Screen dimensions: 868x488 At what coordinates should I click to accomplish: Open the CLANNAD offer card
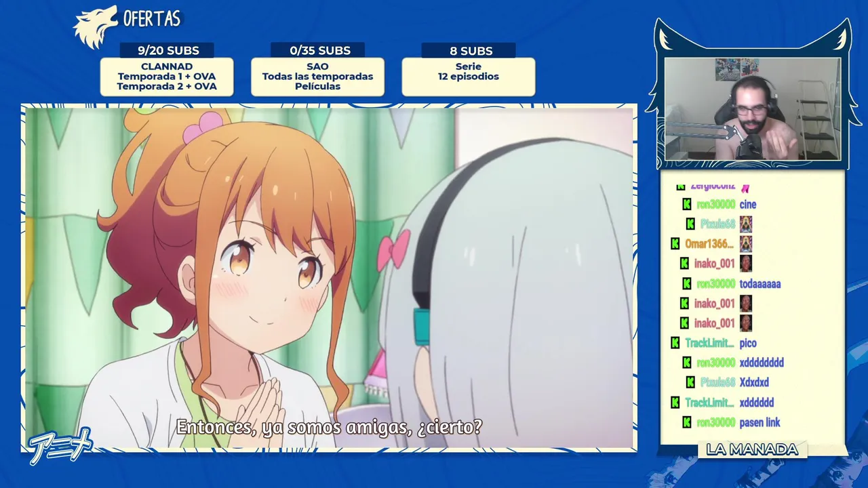pos(167,77)
